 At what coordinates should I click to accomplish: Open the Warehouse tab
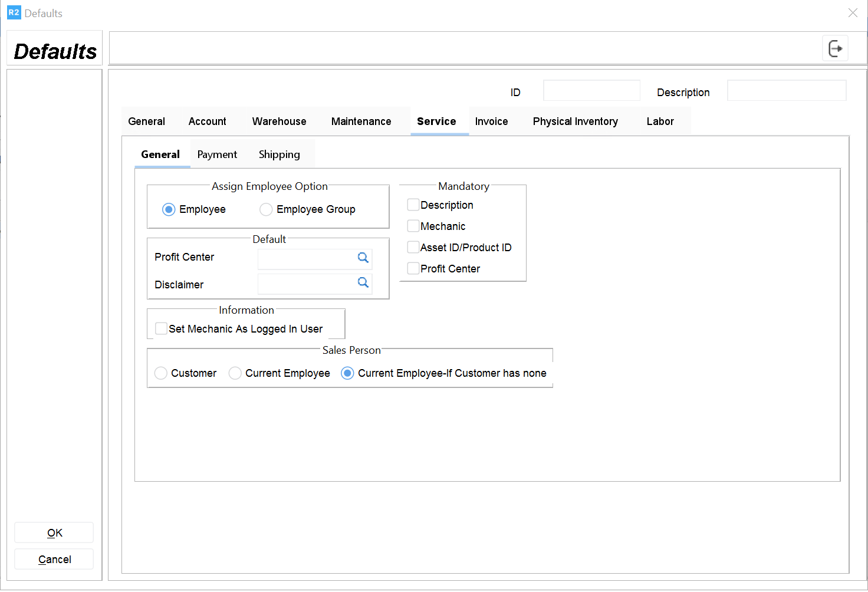tap(279, 121)
